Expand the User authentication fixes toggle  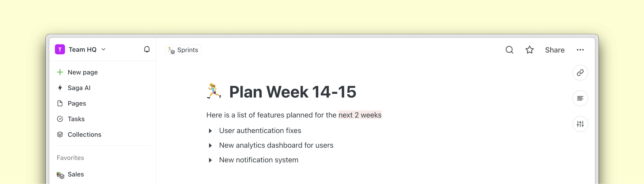[210, 131]
